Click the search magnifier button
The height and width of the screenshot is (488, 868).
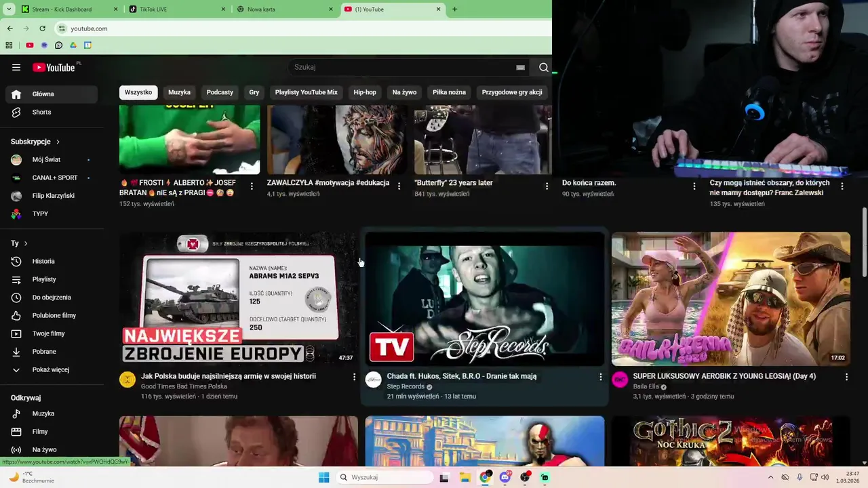[543, 67]
